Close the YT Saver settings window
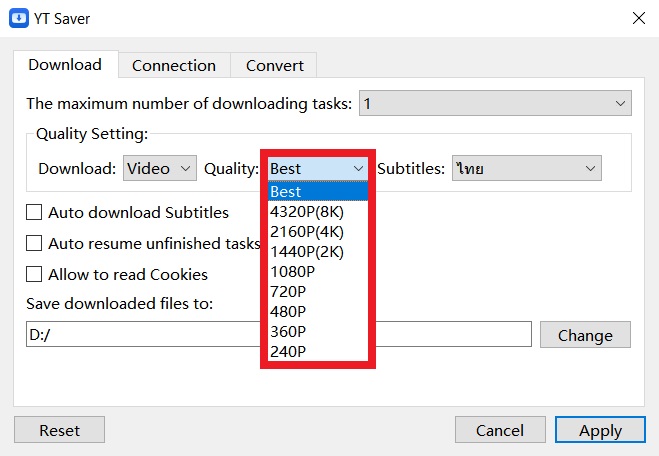Screen dimensions: 659x456 click(x=638, y=18)
